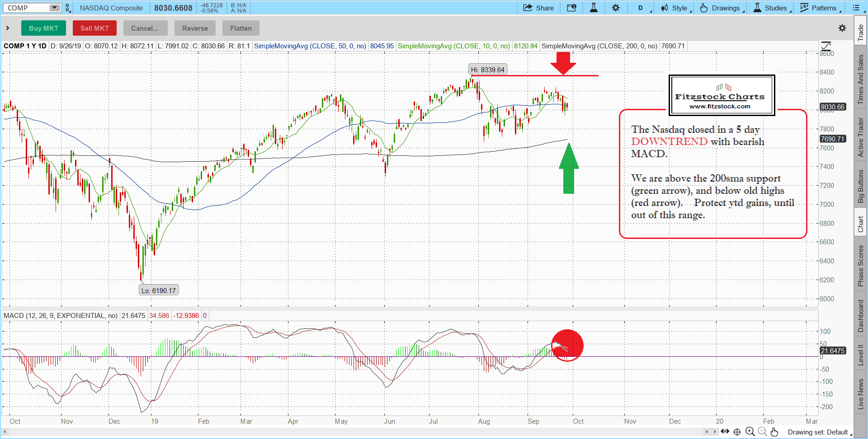Expand the COMP symbol dropdown
The image size is (868, 439).
(x=54, y=8)
